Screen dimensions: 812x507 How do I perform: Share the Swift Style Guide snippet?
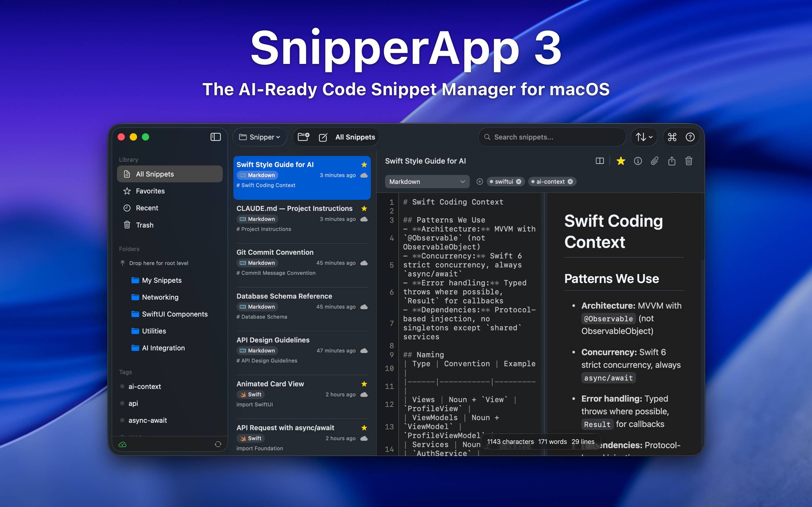(x=671, y=161)
